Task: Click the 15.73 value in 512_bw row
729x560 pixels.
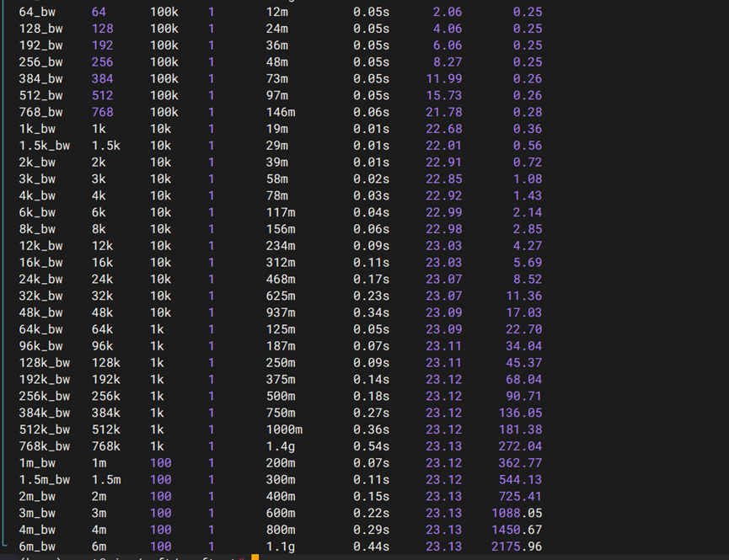Action: coord(443,96)
